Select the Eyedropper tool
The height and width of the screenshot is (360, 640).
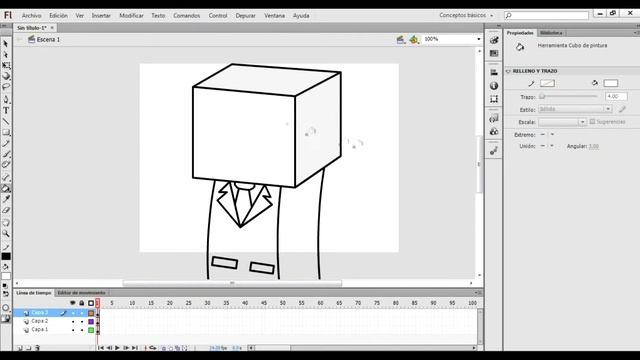[6, 199]
